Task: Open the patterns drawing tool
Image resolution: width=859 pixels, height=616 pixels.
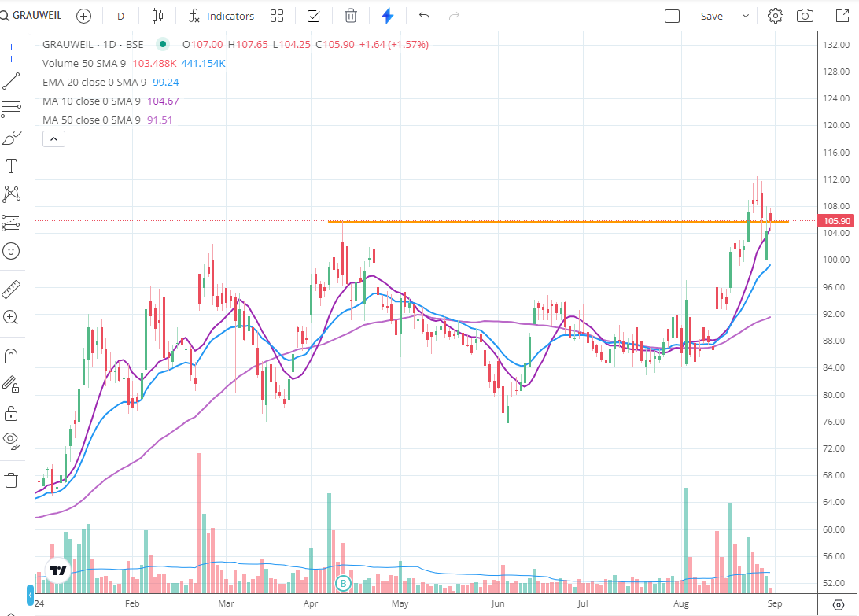Action: pyautogui.click(x=11, y=194)
